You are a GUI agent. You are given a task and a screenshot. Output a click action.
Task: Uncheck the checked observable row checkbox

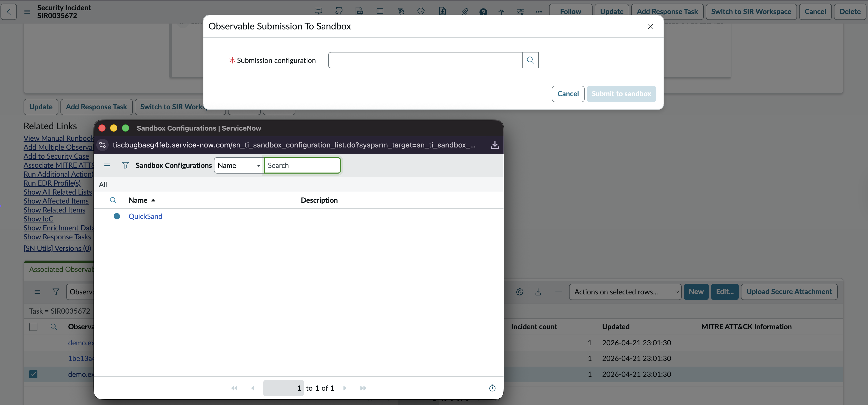point(33,374)
